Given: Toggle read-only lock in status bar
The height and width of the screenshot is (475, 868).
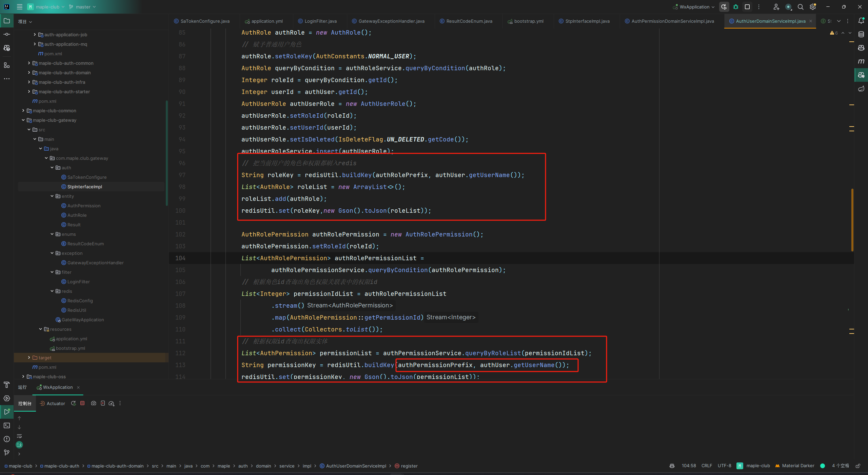Looking at the screenshot, I should [858, 466].
